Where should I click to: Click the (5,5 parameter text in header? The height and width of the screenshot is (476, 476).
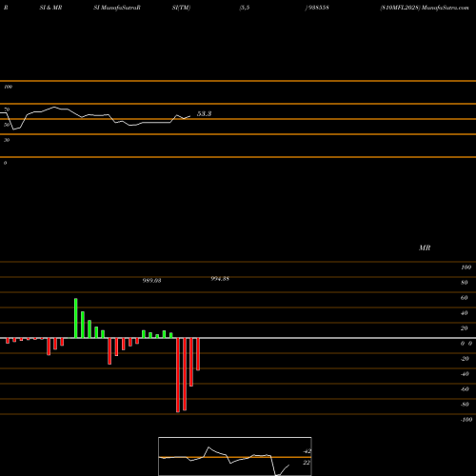pos(245,8)
